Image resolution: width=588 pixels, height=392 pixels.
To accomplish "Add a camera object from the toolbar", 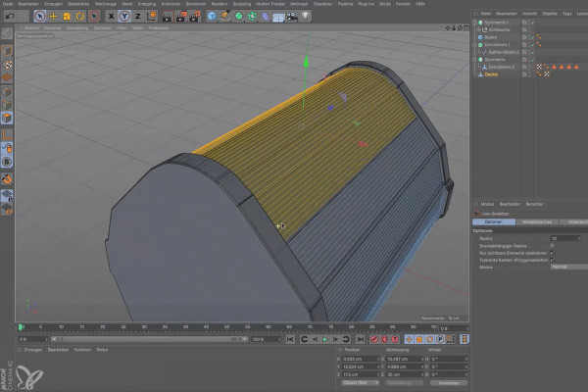I will (292, 17).
